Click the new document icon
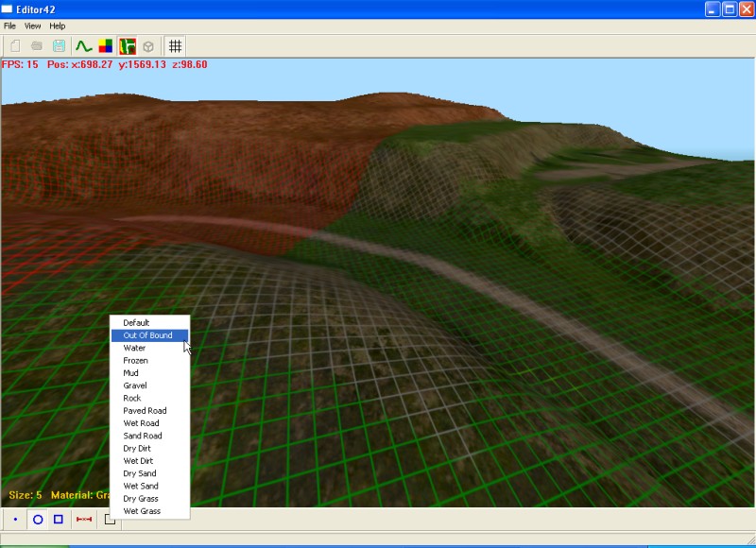The image size is (756, 548). click(x=15, y=45)
